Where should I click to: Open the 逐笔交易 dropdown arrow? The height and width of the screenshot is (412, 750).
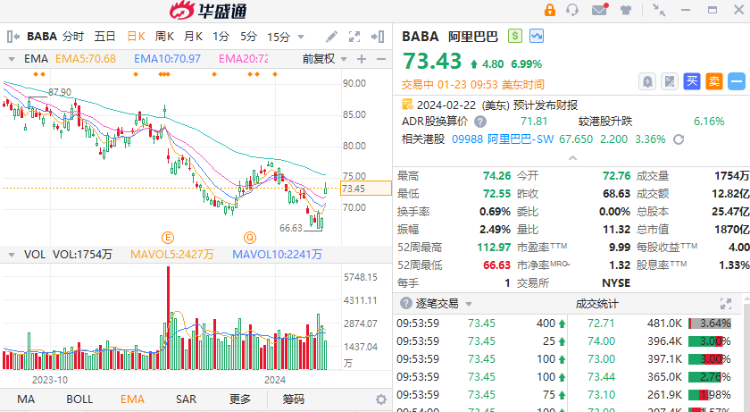tap(469, 304)
